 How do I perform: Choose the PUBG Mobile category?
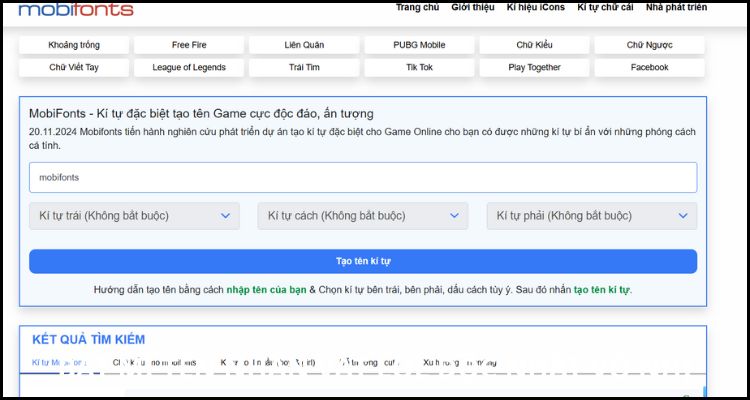419,45
